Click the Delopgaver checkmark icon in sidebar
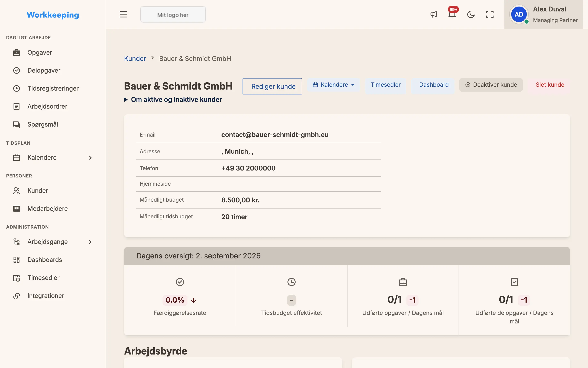The image size is (588, 368). [17, 70]
